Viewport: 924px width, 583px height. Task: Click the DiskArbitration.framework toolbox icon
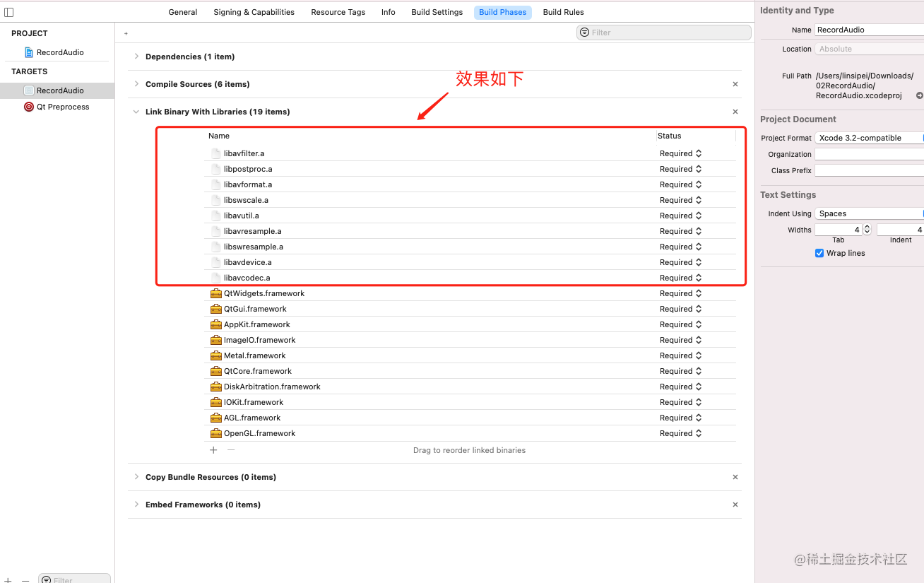(216, 387)
